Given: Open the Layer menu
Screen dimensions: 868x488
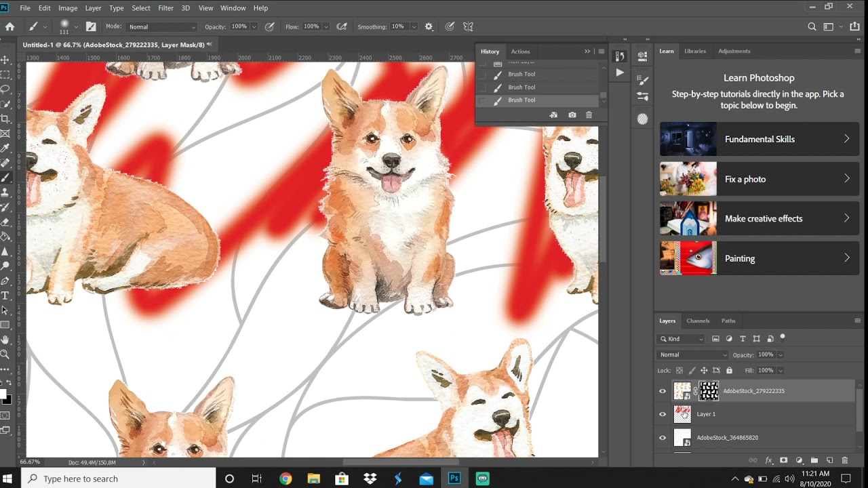Looking at the screenshot, I should (x=93, y=7).
